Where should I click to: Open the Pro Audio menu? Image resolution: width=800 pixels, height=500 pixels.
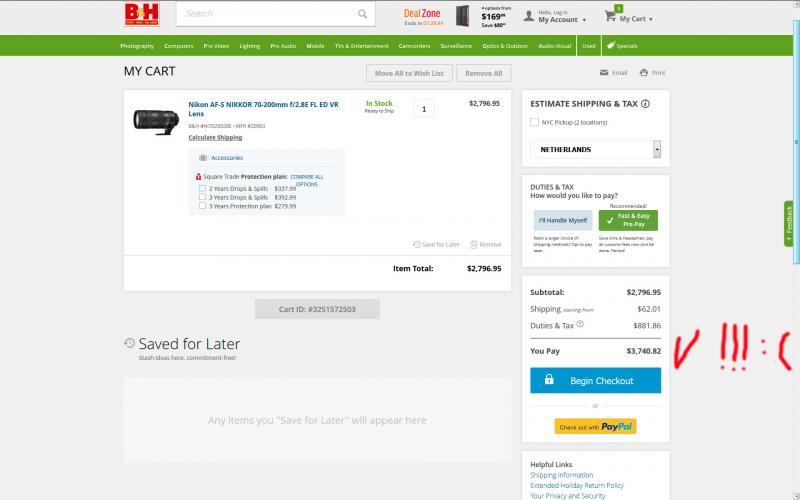pyautogui.click(x=283, y=46)
